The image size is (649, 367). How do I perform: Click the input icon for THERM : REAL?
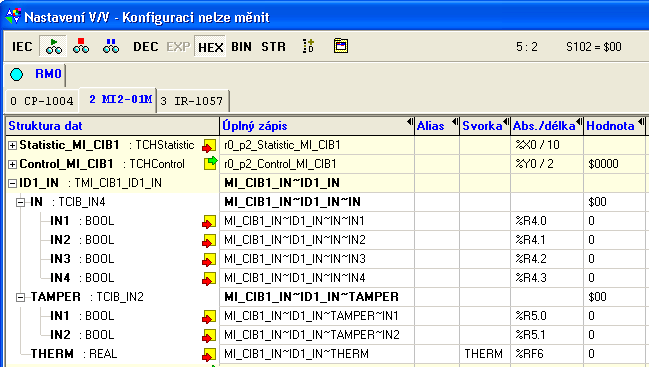tap(209, 354)
